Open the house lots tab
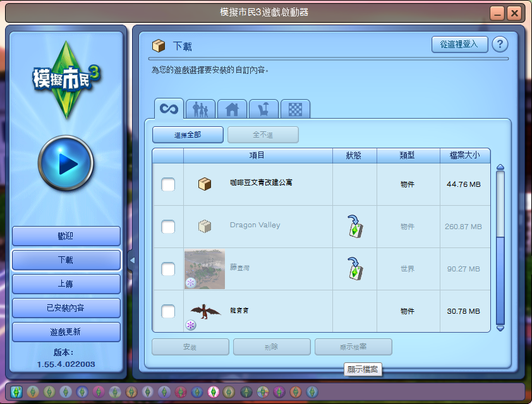Viewport: 532px width, 404px height. (x=232, y=109)
